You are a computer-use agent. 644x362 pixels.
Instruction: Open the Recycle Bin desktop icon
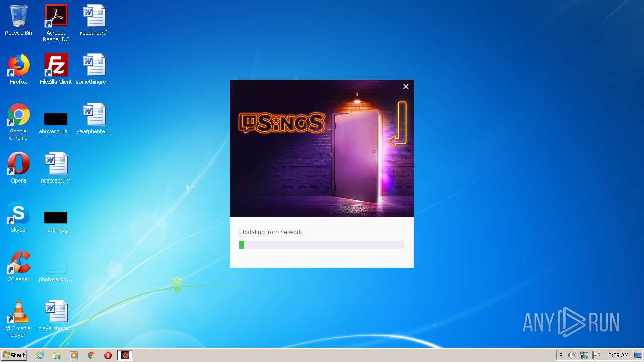click(x=18, y=20)
